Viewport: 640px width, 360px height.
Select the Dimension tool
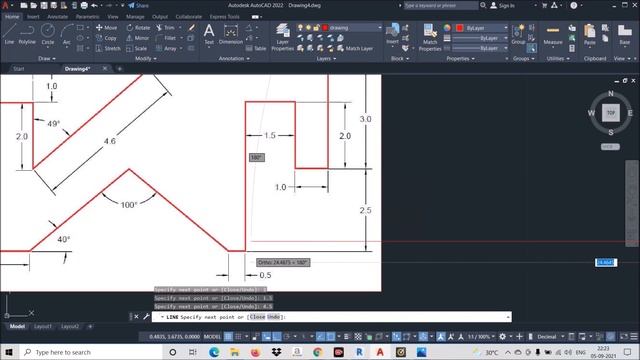231,34
